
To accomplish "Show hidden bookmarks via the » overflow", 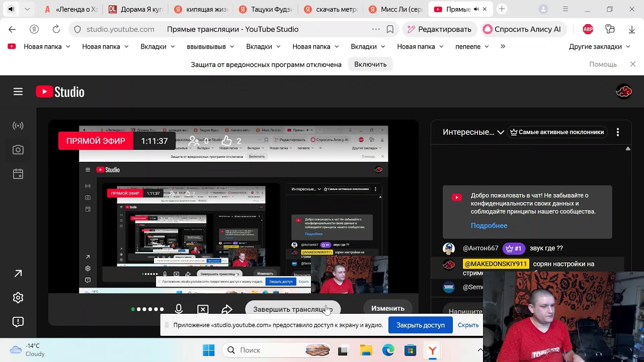I will pyautogui.click(x=503, y=47).
